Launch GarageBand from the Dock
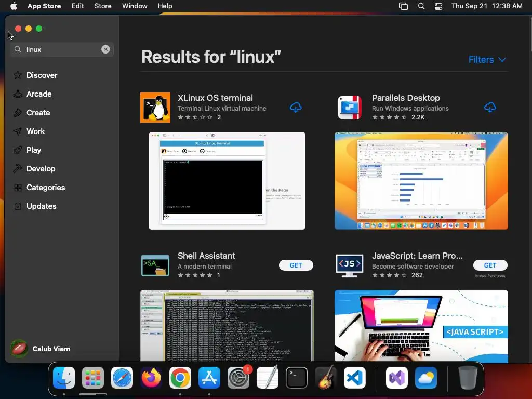Image resolution: width=532 pixels, height=399 pixels. pos(326,378)
